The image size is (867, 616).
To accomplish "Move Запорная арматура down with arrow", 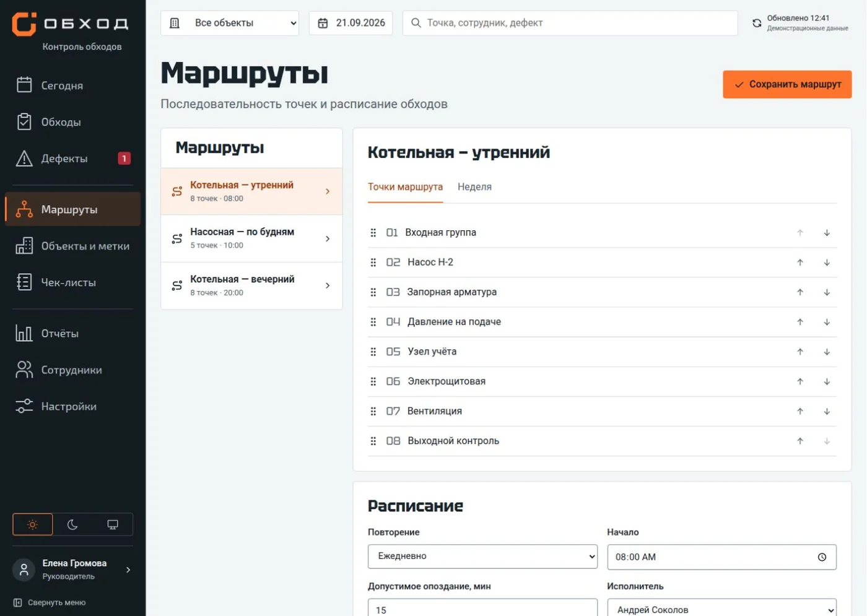I will click(827, 292).
